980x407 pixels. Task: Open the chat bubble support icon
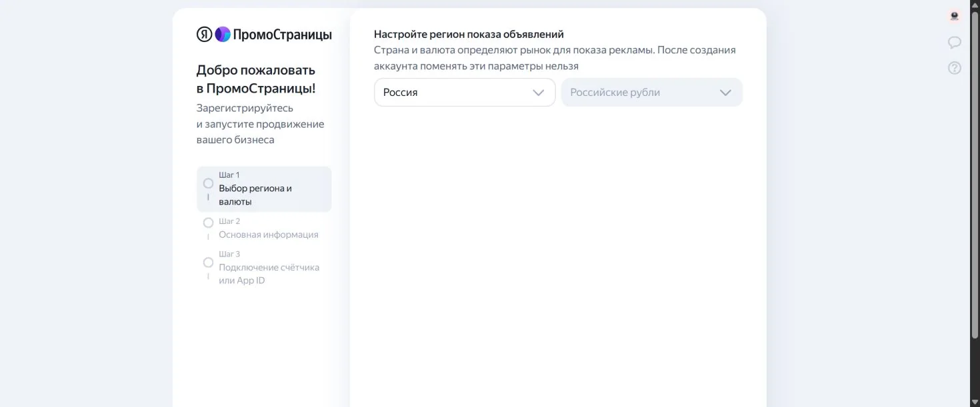point(955,43)
